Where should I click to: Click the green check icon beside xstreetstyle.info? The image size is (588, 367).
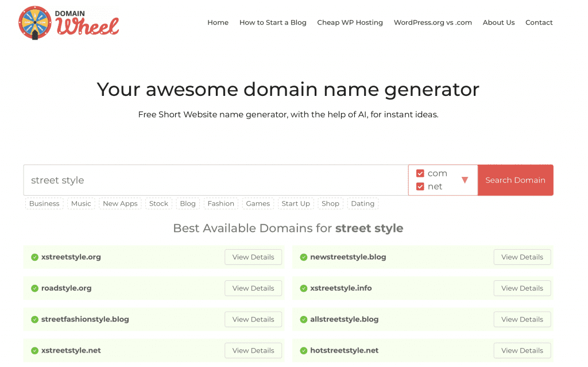pyautogui.click(x=303, y=288)
